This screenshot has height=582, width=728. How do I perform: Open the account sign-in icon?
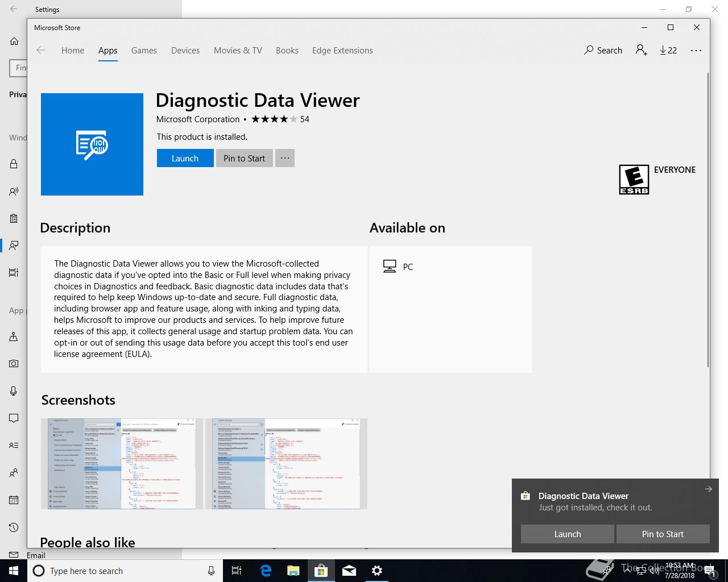tap(642, 50)
